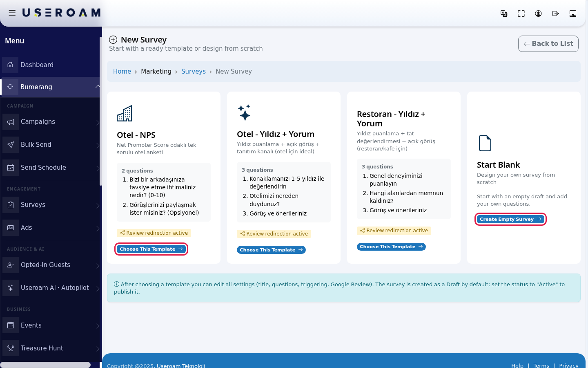Open the Help footer link
Screen dimensions: 588x368
(517, 365)
